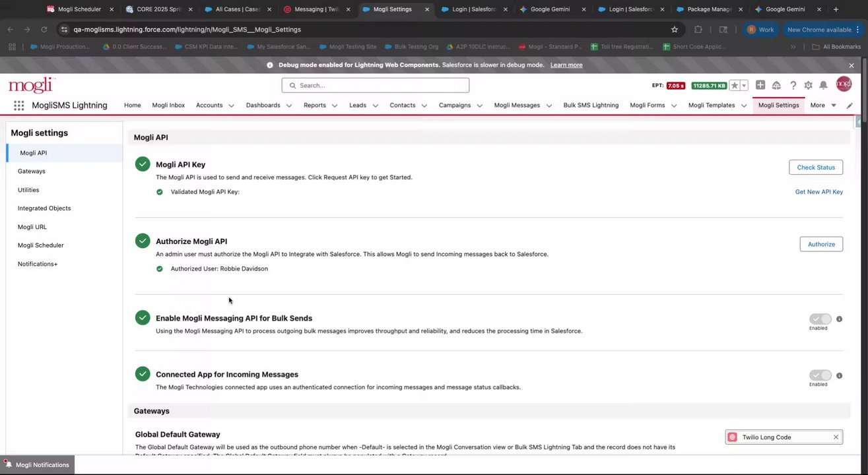Click the Twilio Long Code gateway icon

732,437
